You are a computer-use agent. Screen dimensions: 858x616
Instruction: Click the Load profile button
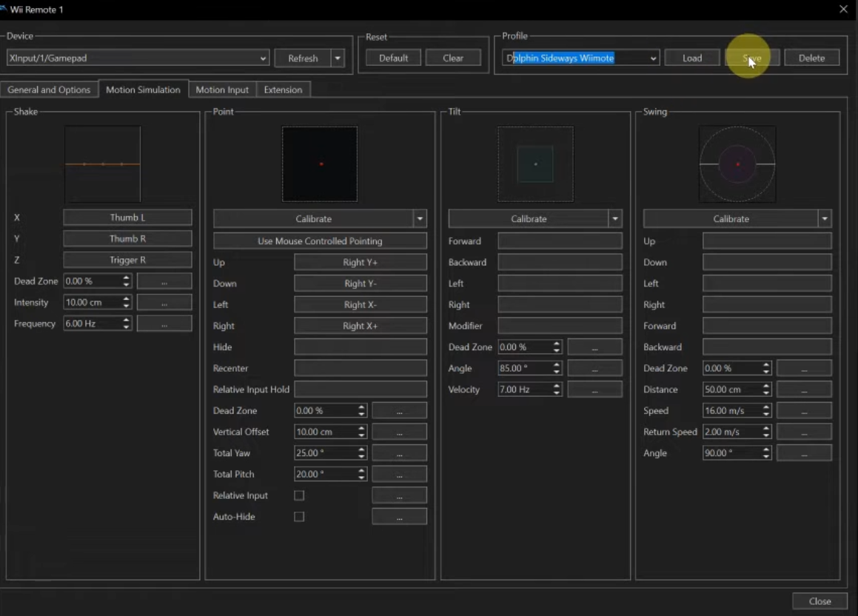point(692,58)
